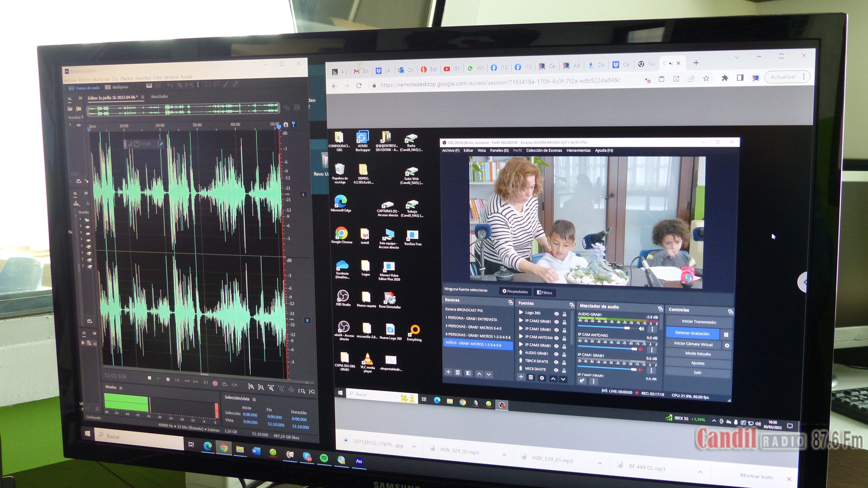Screen dimensions: 868x488
Task: Mute the AUDIO GRAB1 mixer channel
Action: click(x=642, y=328)
